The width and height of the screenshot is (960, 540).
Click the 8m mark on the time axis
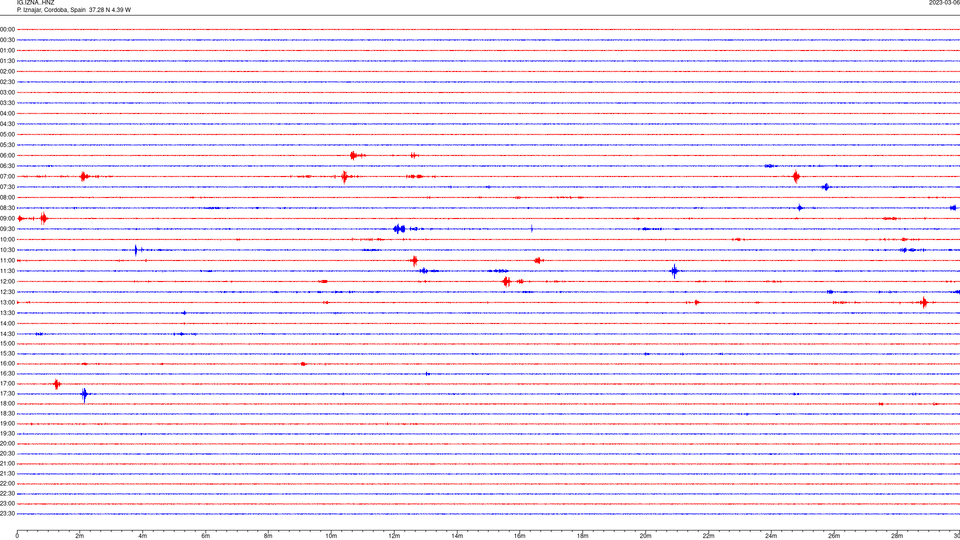coord(268,536)
